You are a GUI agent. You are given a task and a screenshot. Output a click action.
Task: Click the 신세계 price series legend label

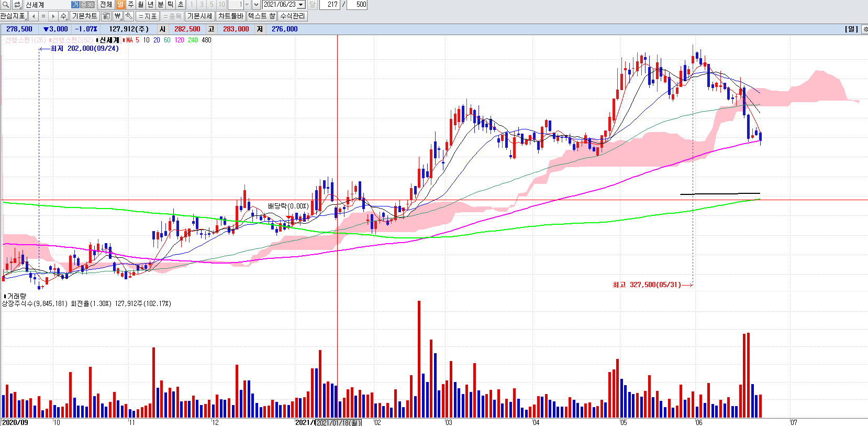109,40
